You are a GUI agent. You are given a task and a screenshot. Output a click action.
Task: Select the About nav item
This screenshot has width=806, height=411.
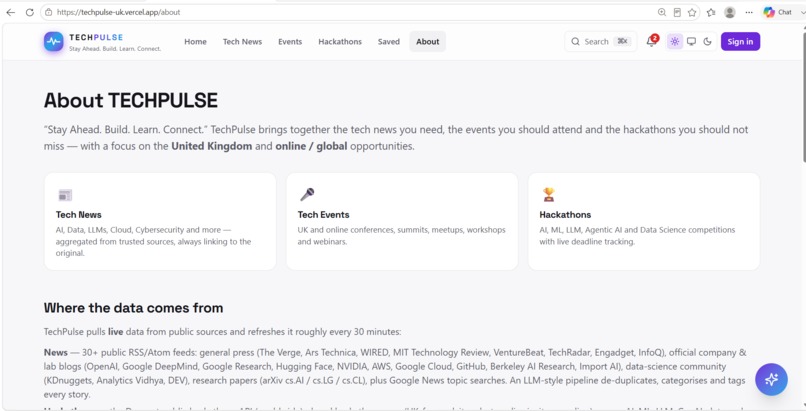pyautogui.click(x=428, y=42)
